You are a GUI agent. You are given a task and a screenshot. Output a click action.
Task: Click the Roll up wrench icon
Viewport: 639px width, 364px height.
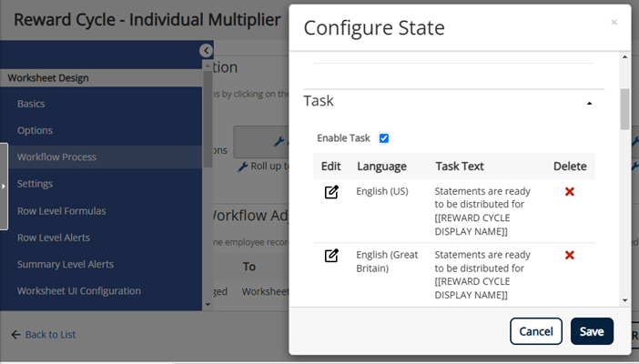pyautogui.click(x=242, y=167)
